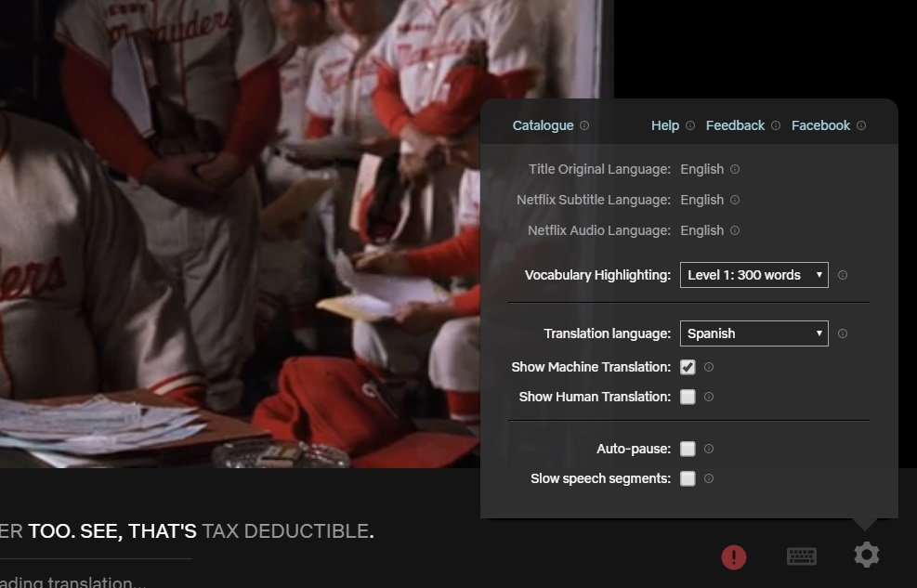Screen dimensions: 917x588
Task: Click info icon next to Catalogue
Action: [584, 126]
